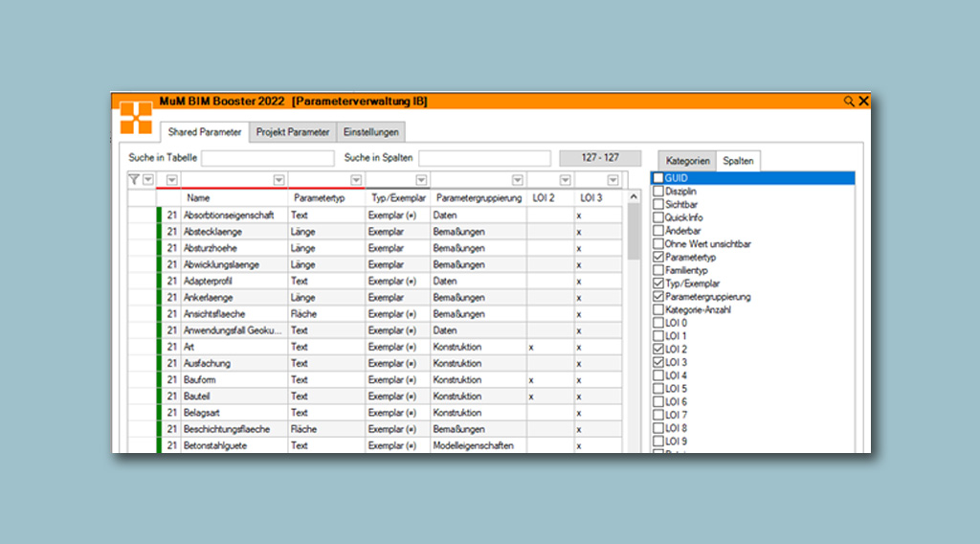Click the Typ/Exemplar column header
This screenshot has width=980, height=544.
coord(397,197)
